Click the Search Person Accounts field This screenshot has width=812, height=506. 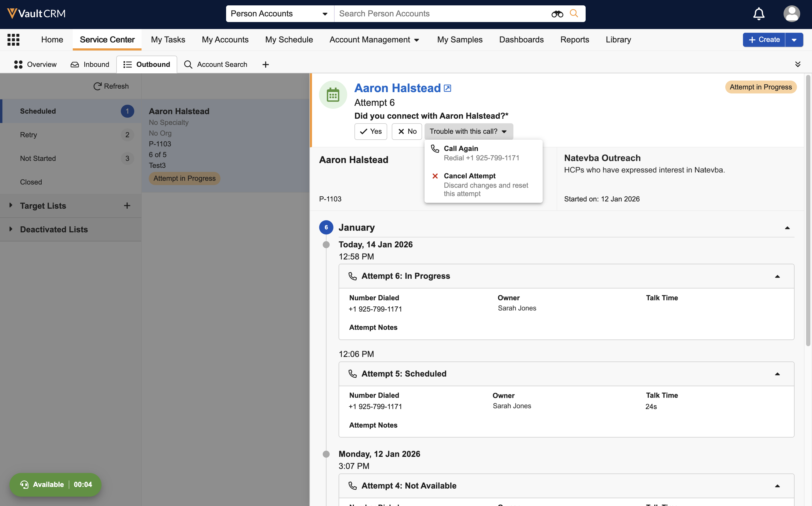(442, 14)
